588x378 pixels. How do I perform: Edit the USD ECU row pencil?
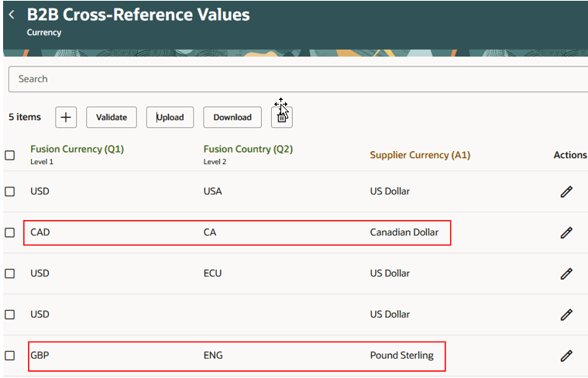pyautogui.click(x=566, y=273)
